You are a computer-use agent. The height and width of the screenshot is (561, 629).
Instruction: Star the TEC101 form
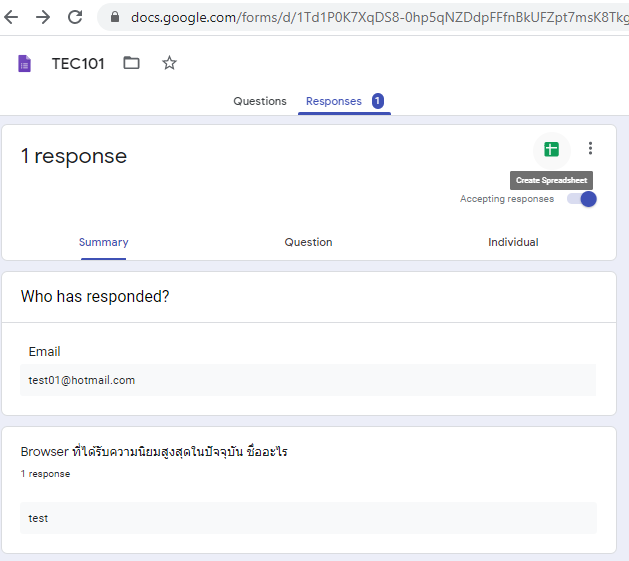169,64
